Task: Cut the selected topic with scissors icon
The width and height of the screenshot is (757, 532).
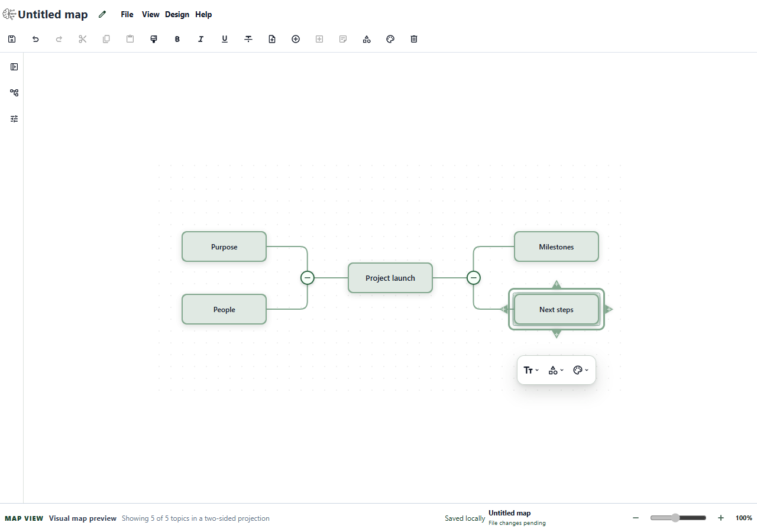Action: click(x=83, y=39)
